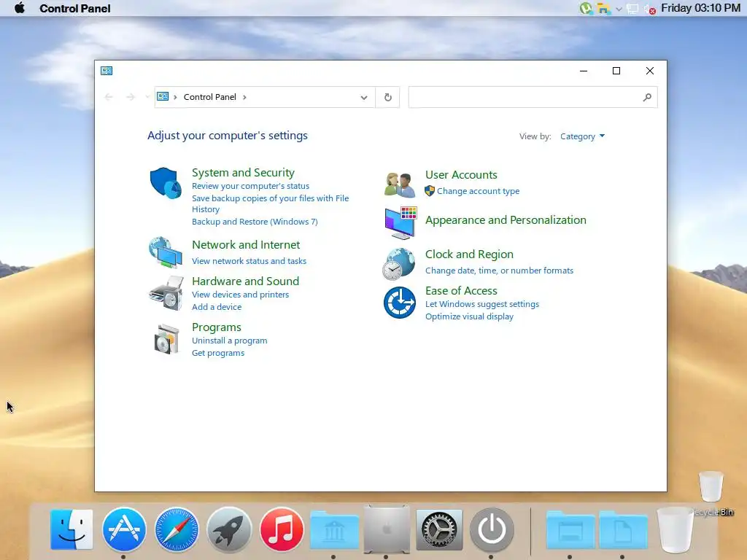Click Change account type
The image size is (747, 560).
[x=478, y=191]
